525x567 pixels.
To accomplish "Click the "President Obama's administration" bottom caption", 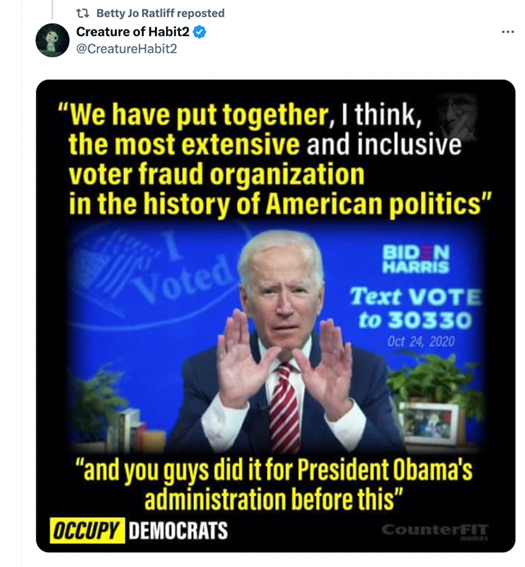I will tap(274, 485).
